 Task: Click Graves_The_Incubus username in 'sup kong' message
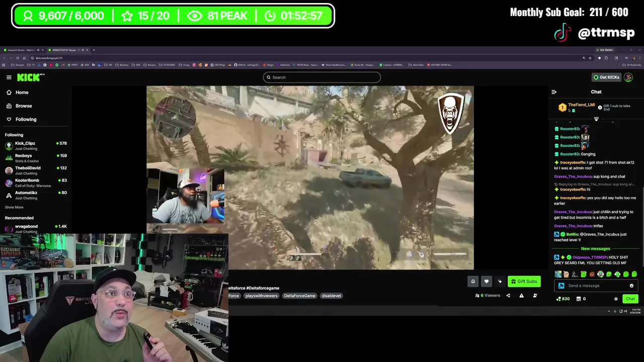click(573, 176)
